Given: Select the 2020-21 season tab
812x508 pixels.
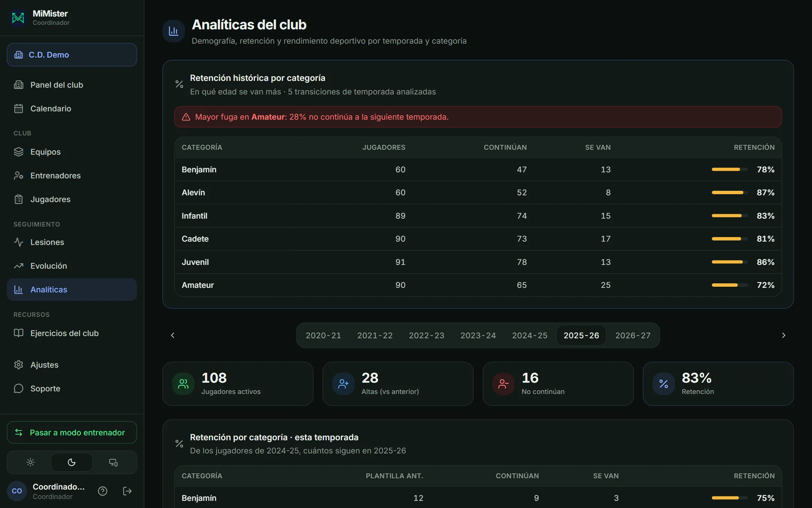Looking at the screenshot, I should coord(323,335).
